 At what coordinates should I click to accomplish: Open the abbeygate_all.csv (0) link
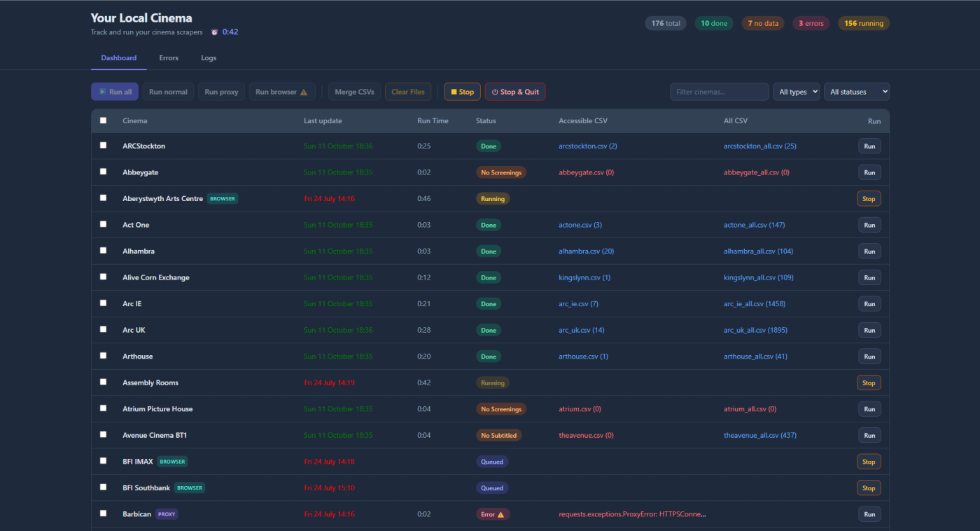tap(757, 172)
